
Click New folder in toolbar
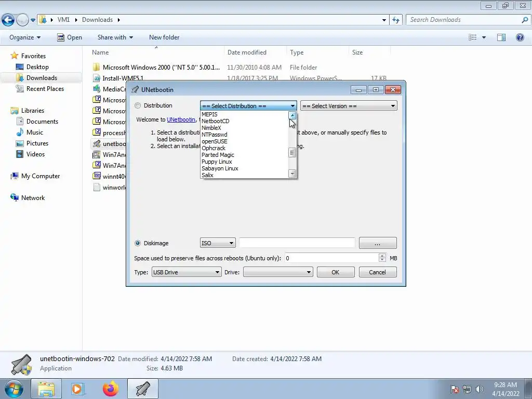pos(164,37)
